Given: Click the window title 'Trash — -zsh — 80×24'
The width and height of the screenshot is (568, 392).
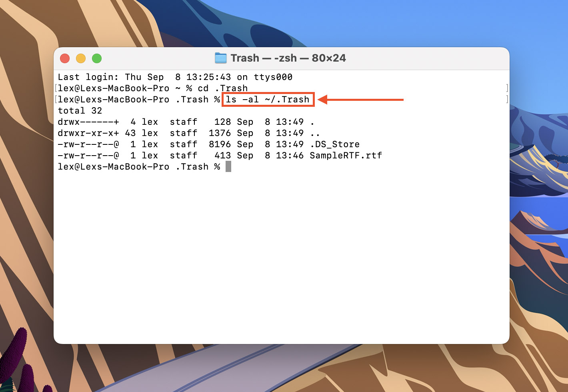Looking at the screenshot, I should click(288, 58).
